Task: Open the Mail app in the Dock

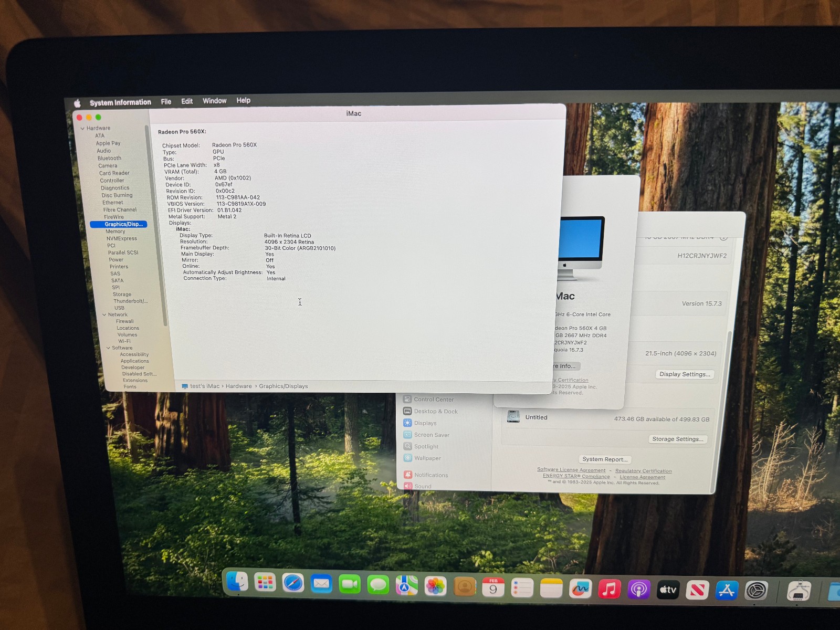Action: 321,583
